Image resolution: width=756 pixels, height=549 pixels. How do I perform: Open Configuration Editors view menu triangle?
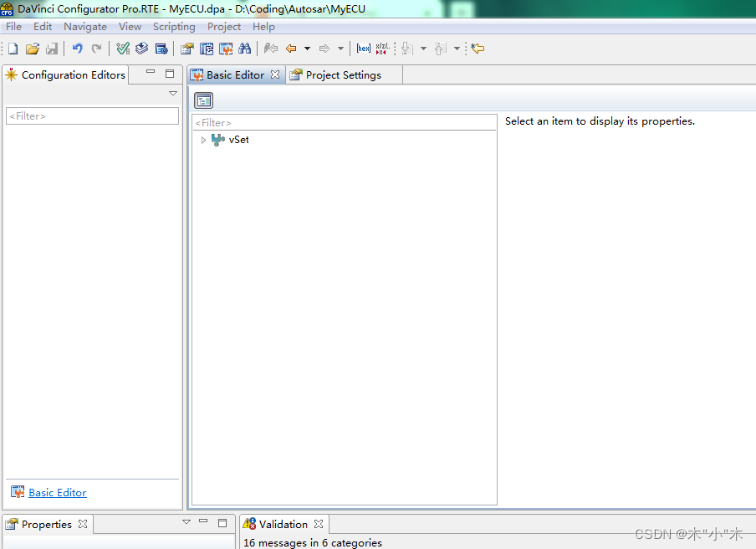tap(173, 93)
